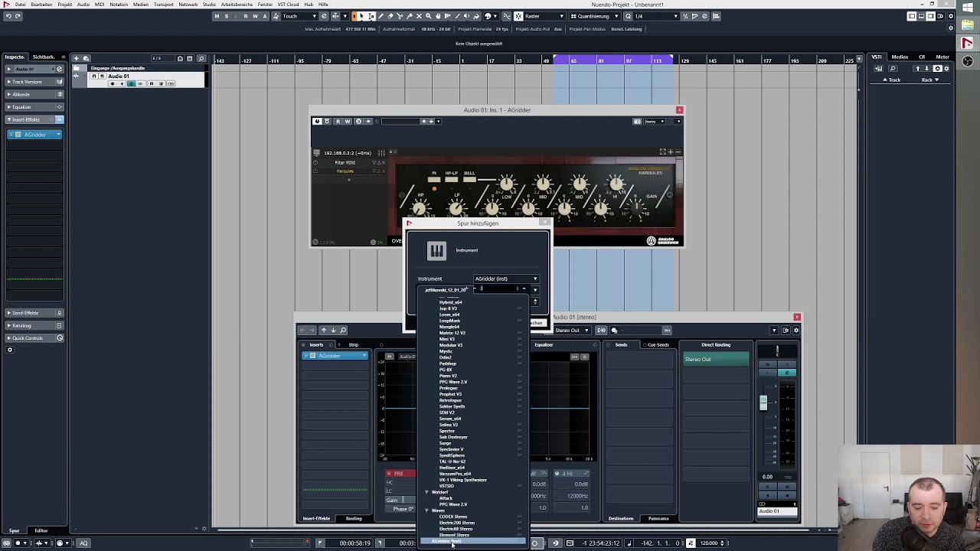Click the Stereo Out direct routing slot
Screen dimensions: 980x551
[x=716, y=360]
